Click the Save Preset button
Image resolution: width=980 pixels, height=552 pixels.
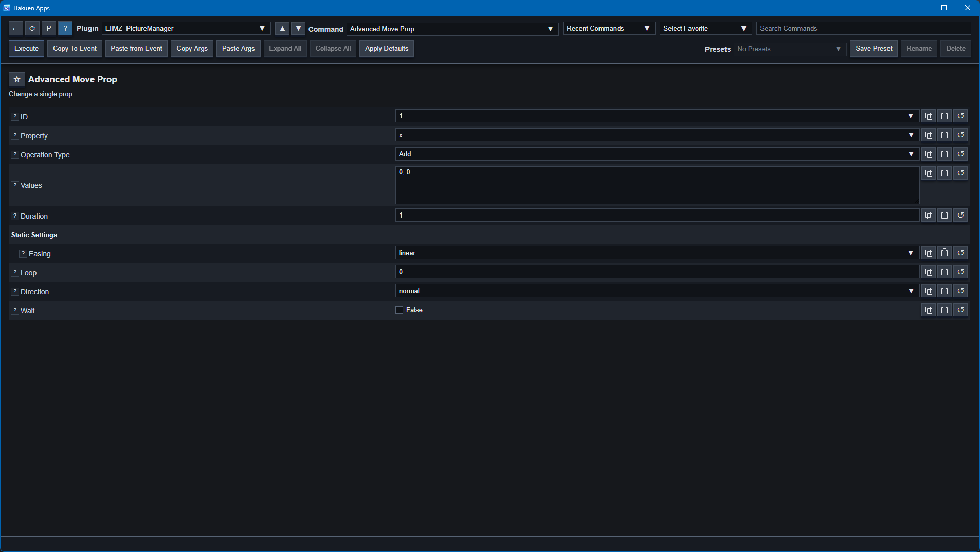[x=874, y=49]
